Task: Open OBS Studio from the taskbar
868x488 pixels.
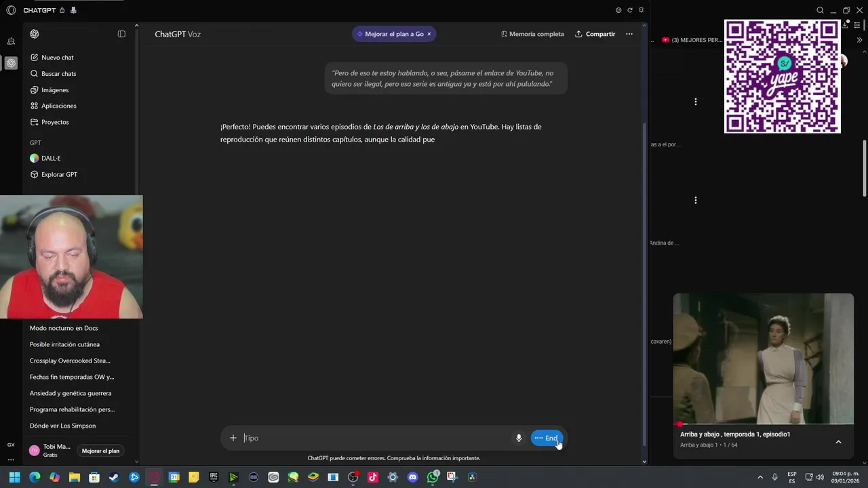Action: [x=353, y=477]
